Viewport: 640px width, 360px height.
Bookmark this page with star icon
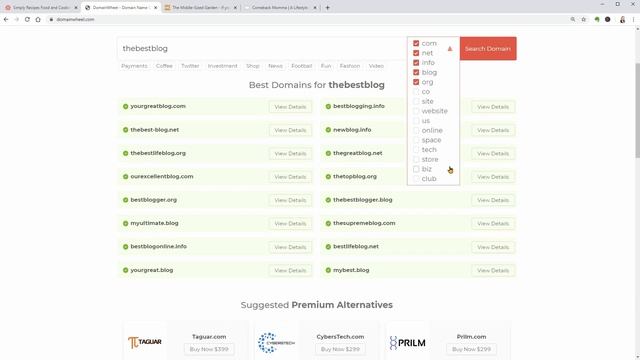[584, 19]
